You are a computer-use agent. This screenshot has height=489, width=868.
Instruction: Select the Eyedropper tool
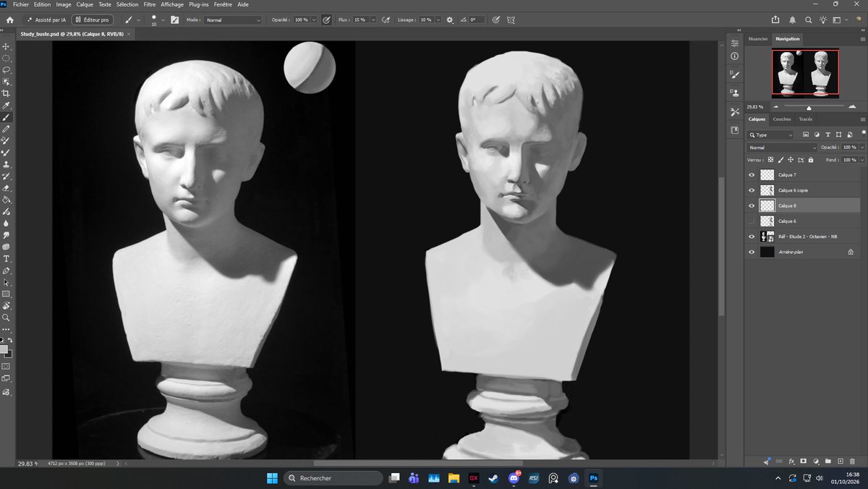point(7,106)
